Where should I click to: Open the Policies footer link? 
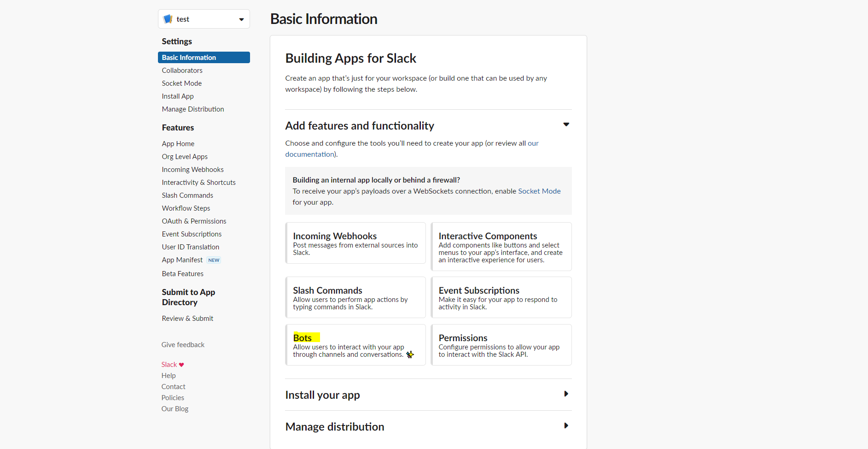(173, 397)
